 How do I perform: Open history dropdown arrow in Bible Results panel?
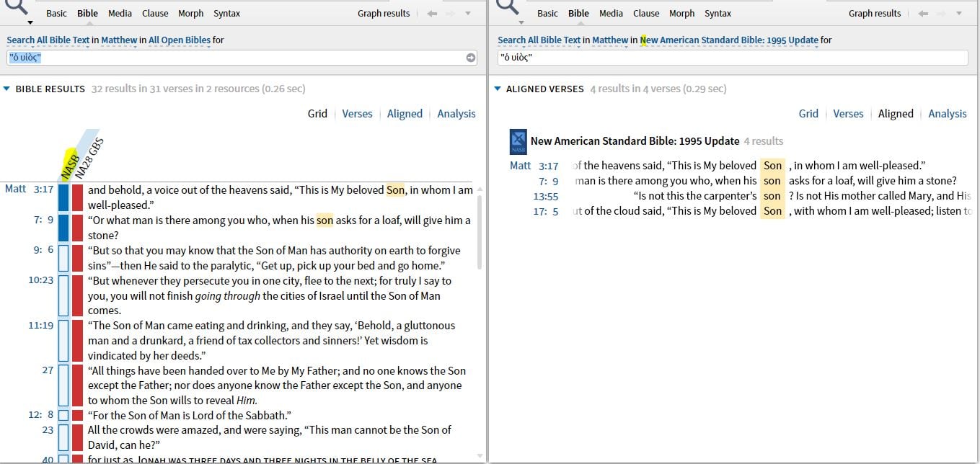pos(468,14)
